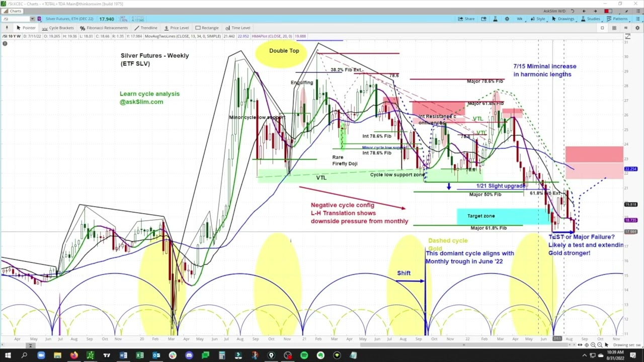Open the Studies menu
The width and height of the screenshot is (644, 362).
point(590,19)
